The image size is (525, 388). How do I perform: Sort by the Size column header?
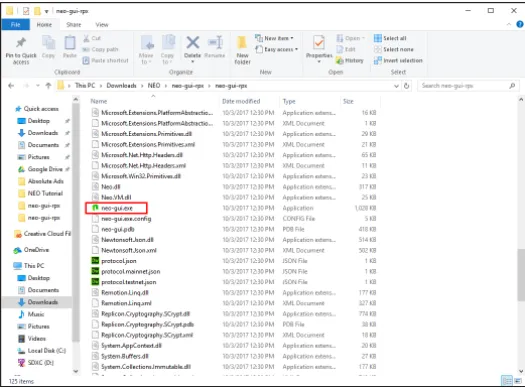point(348,101)
